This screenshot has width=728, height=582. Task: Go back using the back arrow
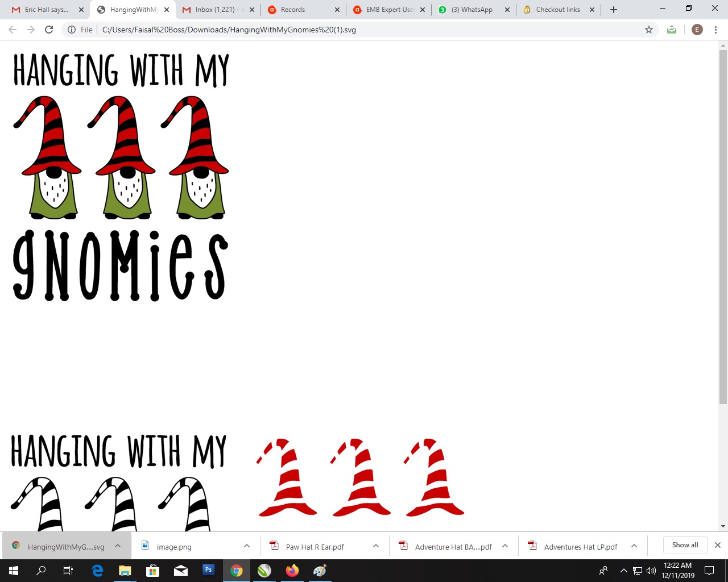(13, 30)
